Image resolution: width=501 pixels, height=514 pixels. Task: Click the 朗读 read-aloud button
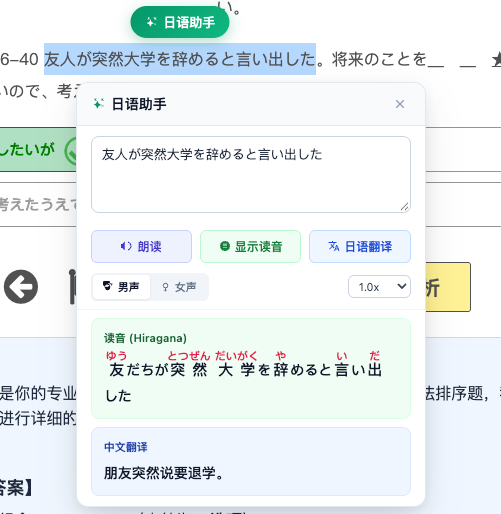pos(141,247)
